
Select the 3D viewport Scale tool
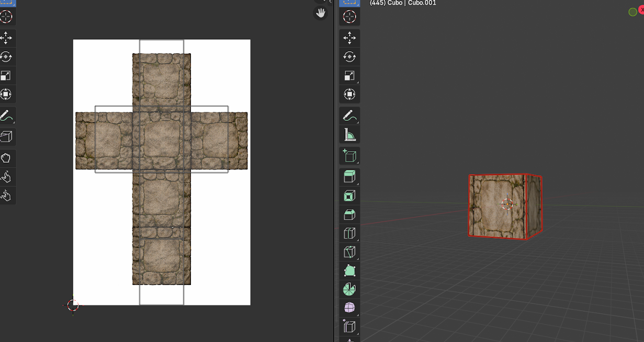click(349, 76)
